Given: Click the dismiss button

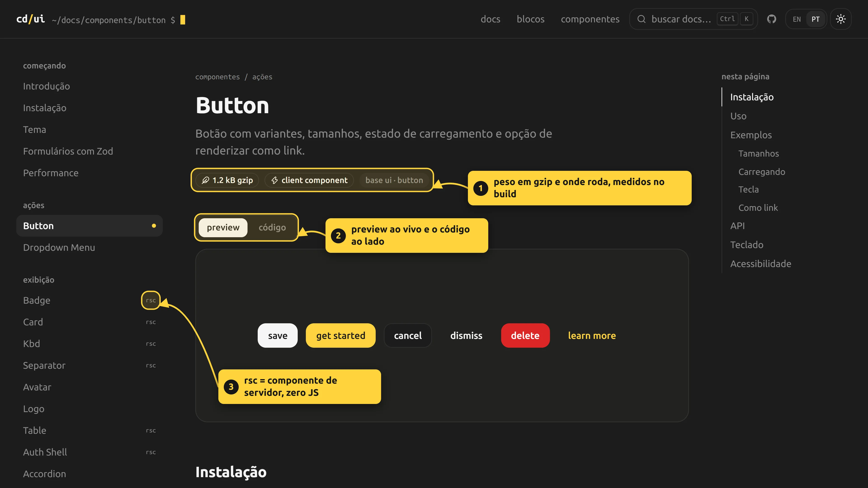Looking at the screenshot, I should click(x=466, y=335).
